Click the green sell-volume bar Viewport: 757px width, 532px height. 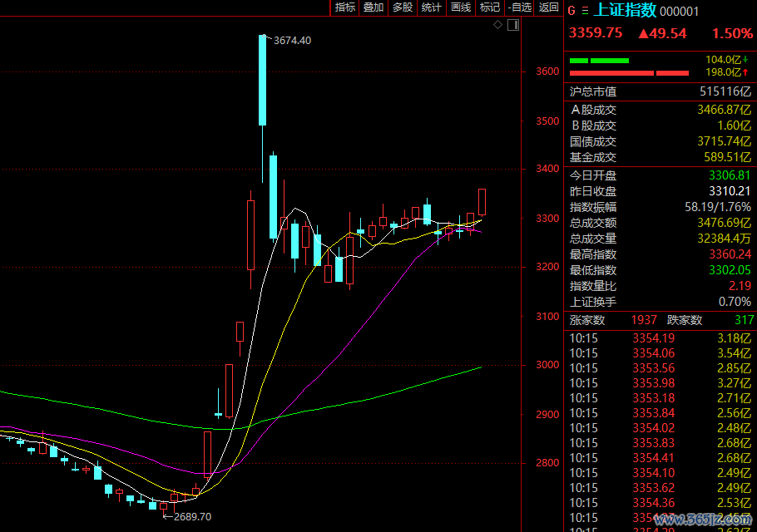(x=599, y=60)
